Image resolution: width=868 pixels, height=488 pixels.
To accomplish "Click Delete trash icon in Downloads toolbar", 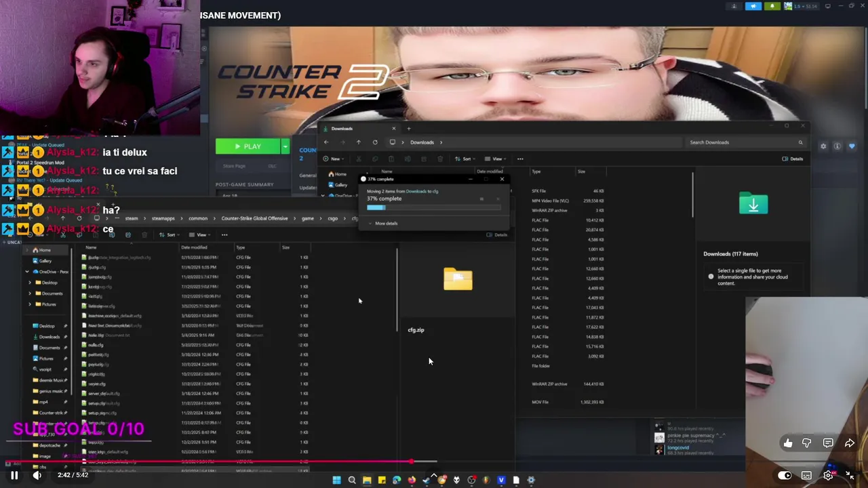I will pyautogui.click(x=440, y=159).
